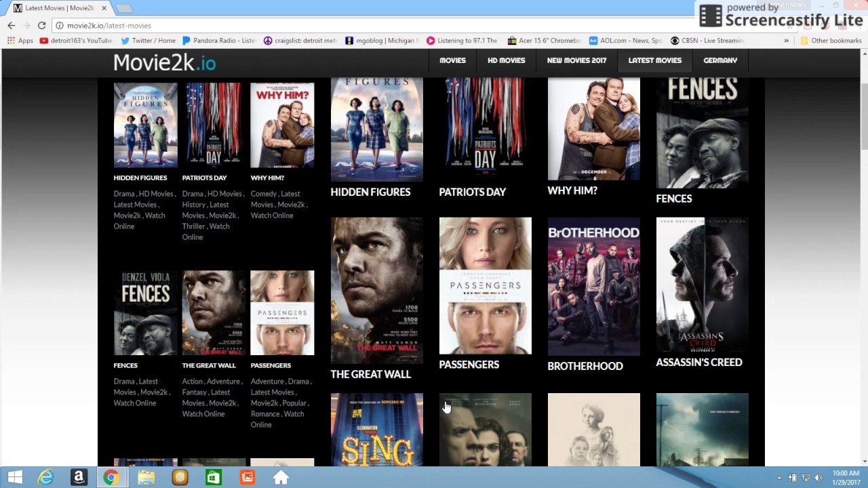The image size is (868, 488).
Task: Click Comedy tag under Why Him?
Action: [263, 194]
